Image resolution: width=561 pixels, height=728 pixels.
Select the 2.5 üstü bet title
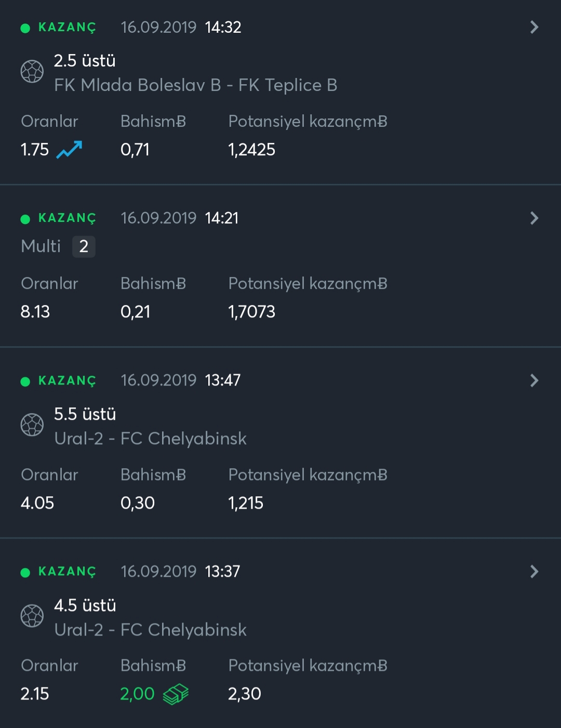(x=85, y=61)
